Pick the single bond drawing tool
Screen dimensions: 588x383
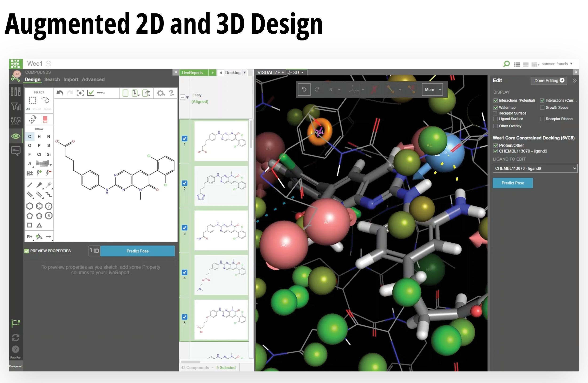30,185
